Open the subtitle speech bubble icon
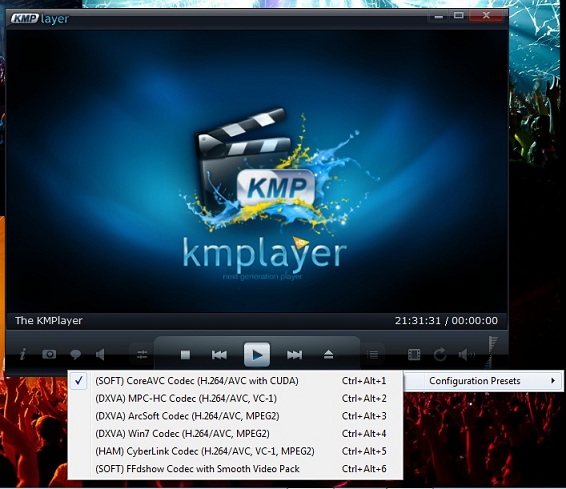The height and width of the screenshot is (489, 566). (75, 354)
